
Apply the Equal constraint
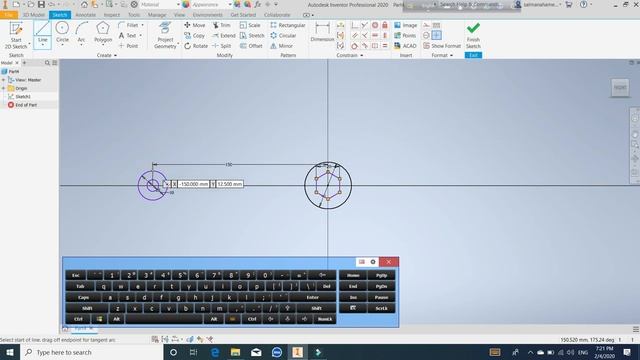pos(384,46)
